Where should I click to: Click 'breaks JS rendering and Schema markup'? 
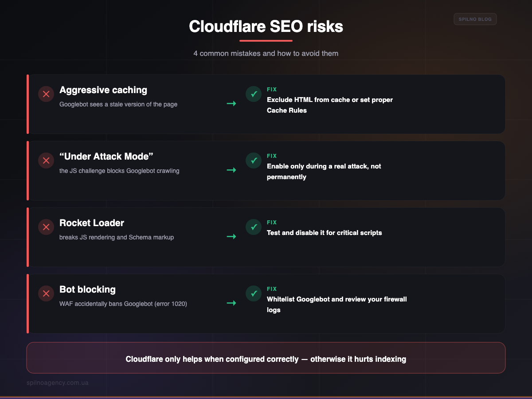pos(117,237)
